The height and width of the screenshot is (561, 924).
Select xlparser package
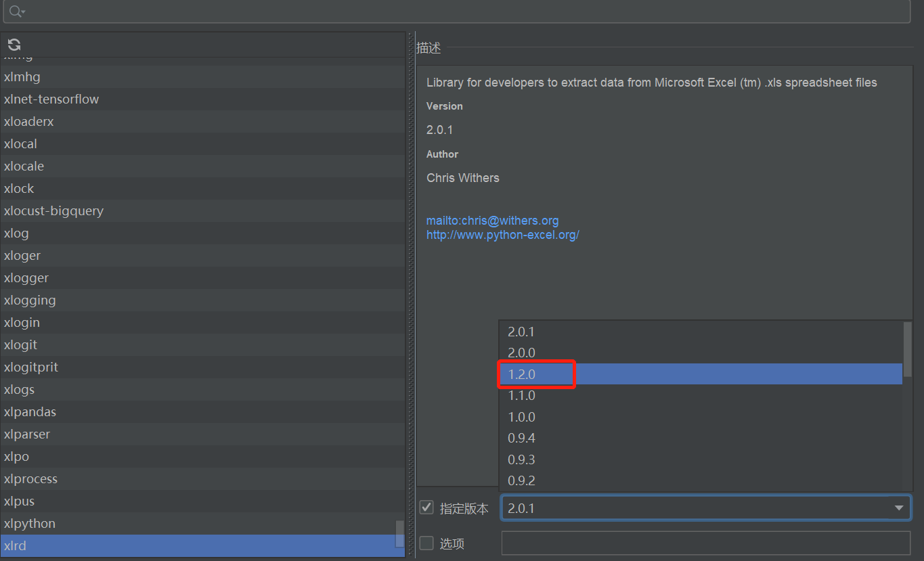tap(202, 434)
